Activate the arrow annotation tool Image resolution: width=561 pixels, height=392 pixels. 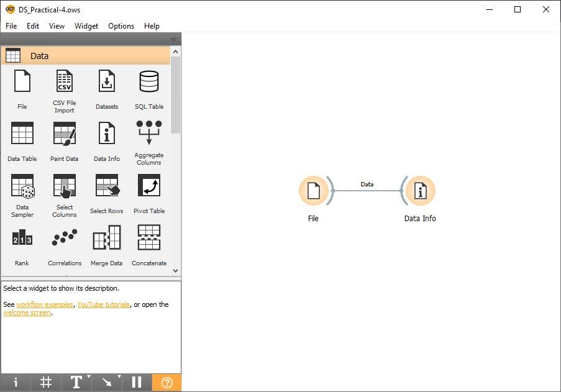tap(106, 382)
